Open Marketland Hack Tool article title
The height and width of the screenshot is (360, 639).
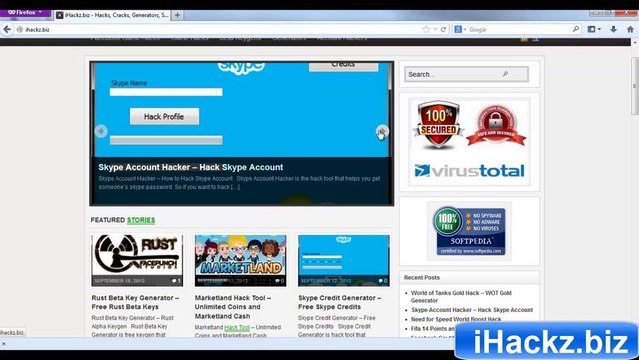coord(233,307)
